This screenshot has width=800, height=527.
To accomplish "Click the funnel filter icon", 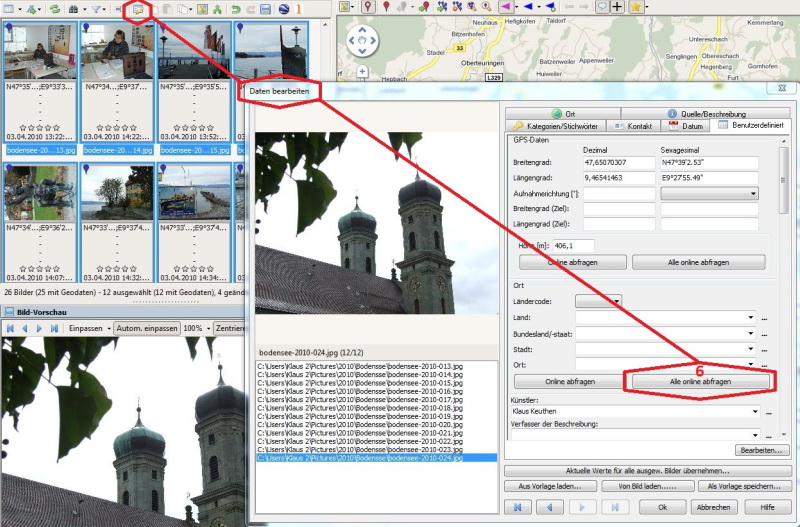I will point(96,9).
